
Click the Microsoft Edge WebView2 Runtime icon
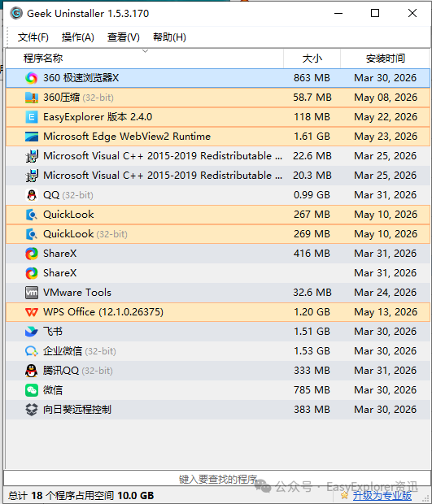[x=32, y=137]
